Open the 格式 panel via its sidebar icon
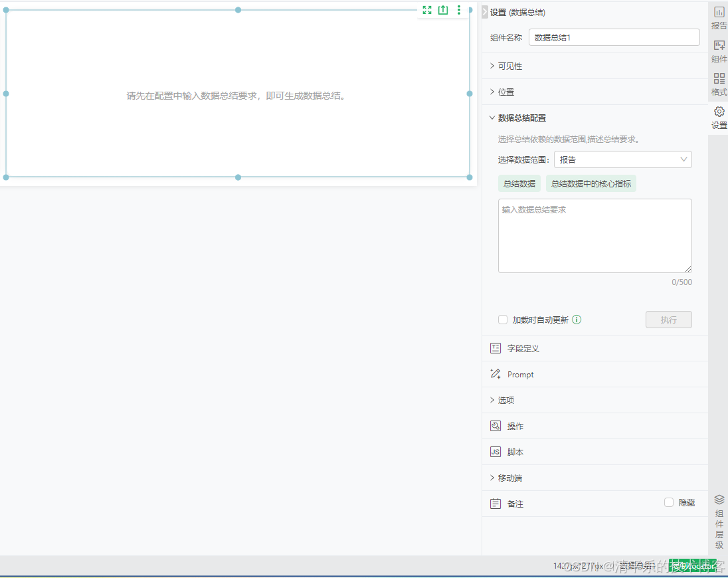 719,84
